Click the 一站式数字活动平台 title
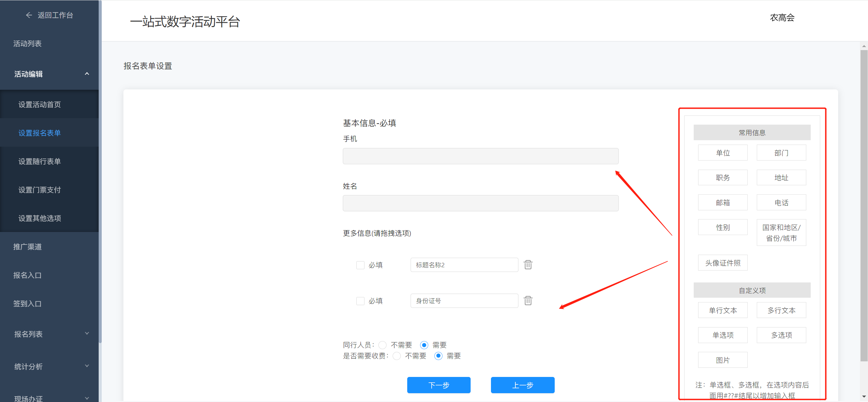Screen dimensions: 868x402 point(185,22)
